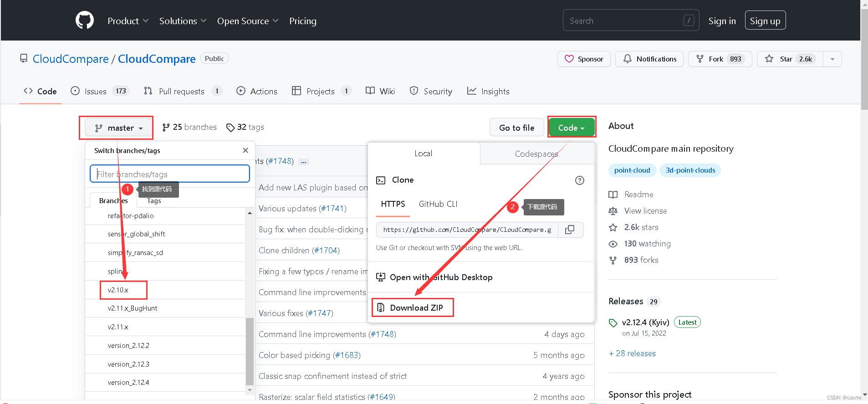
Task: Click Sign in
Action: coord(722,21)
